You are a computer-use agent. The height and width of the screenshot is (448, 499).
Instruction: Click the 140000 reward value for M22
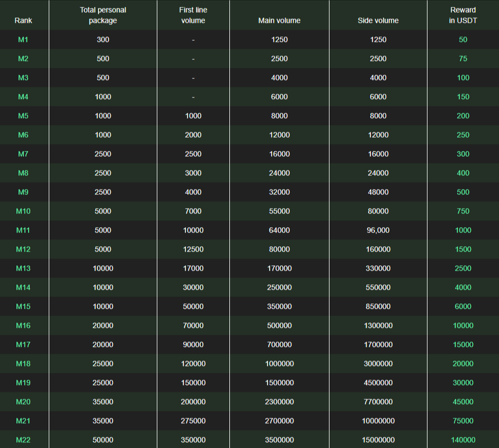coord(463,440)
